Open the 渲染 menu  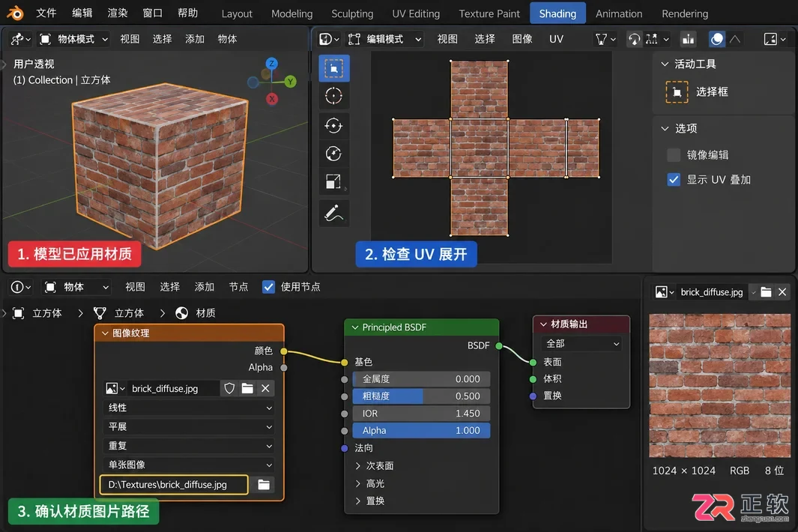[x=118, y=13]
